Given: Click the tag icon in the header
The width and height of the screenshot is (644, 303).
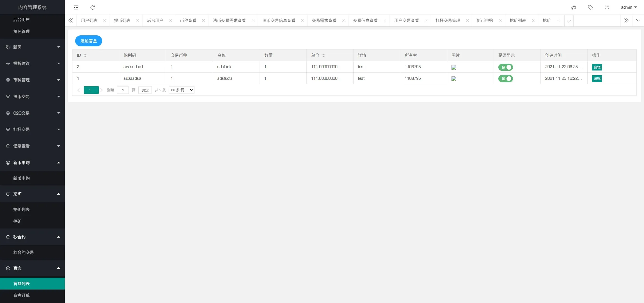Looking at the screenshot, I should pos(590,7).
